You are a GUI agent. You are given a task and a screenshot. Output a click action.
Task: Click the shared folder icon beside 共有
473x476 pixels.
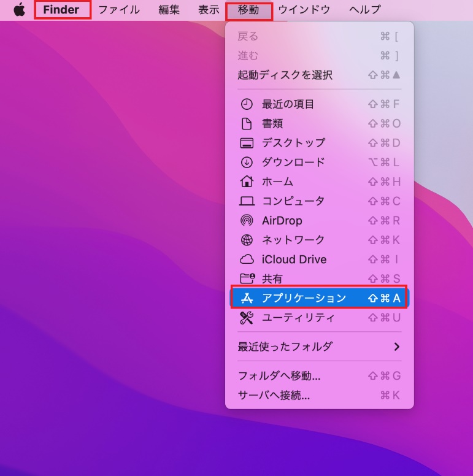pyautogui.click(x=247, y=278)
